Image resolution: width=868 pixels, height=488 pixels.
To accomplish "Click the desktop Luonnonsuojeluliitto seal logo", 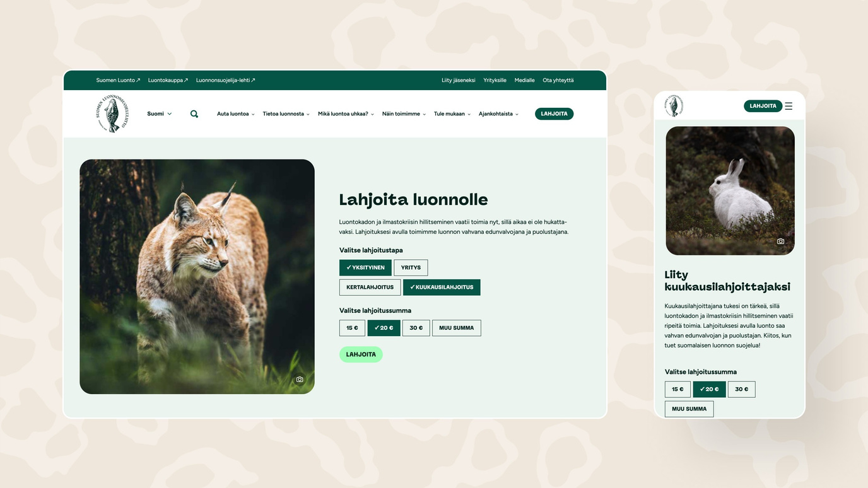I will click(x=112, y=114).
